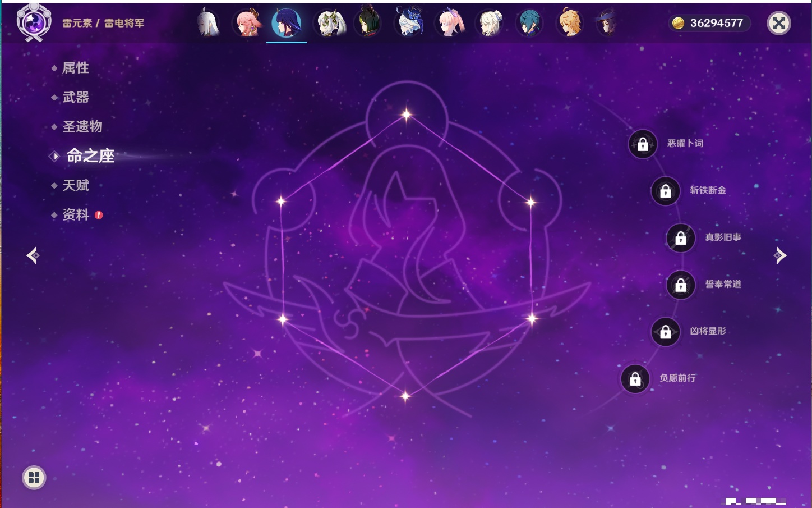Open locked constellation 恶曜卜词

point(643,144)
